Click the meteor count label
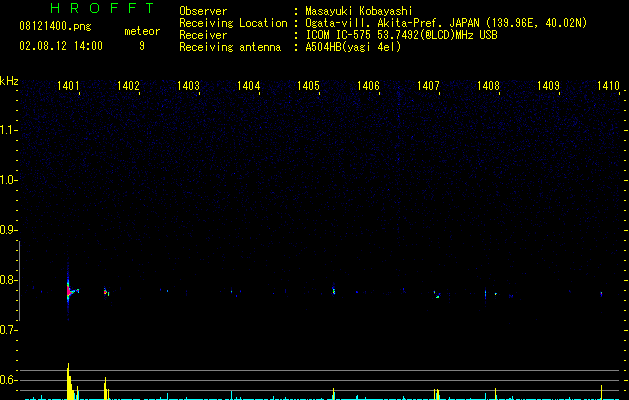The height and width of the screenshot is (400, 629). point(142,31)
